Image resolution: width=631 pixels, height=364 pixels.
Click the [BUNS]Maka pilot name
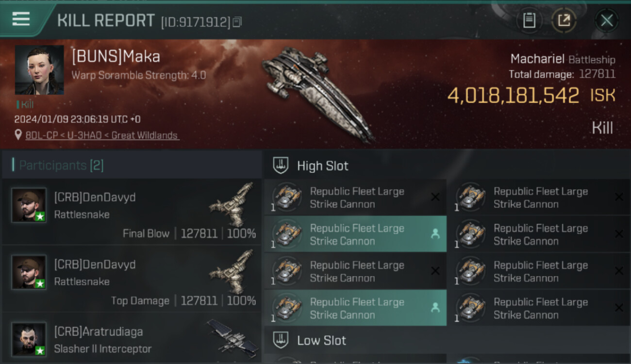116,57
